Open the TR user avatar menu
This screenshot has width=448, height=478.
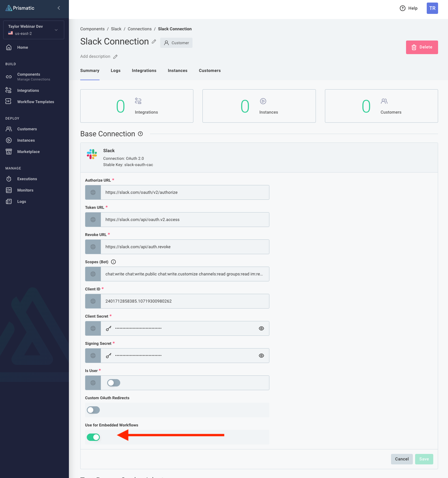pos(432,8)
